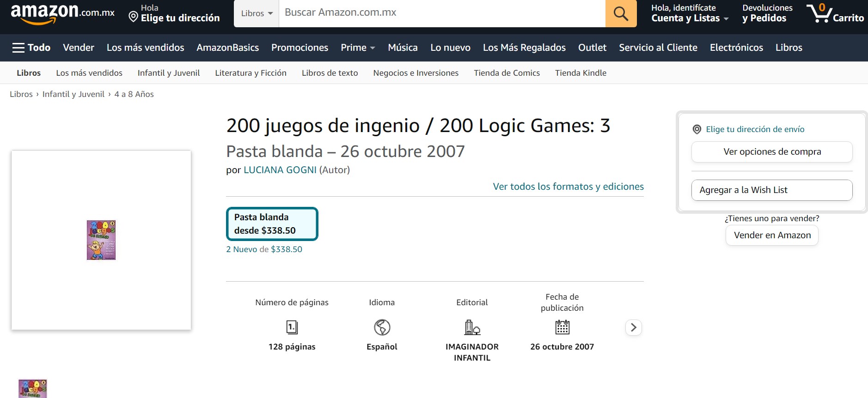Click the pages icon above 128 páginas
This screenshot has width=868, height=398.
(292, 327)
